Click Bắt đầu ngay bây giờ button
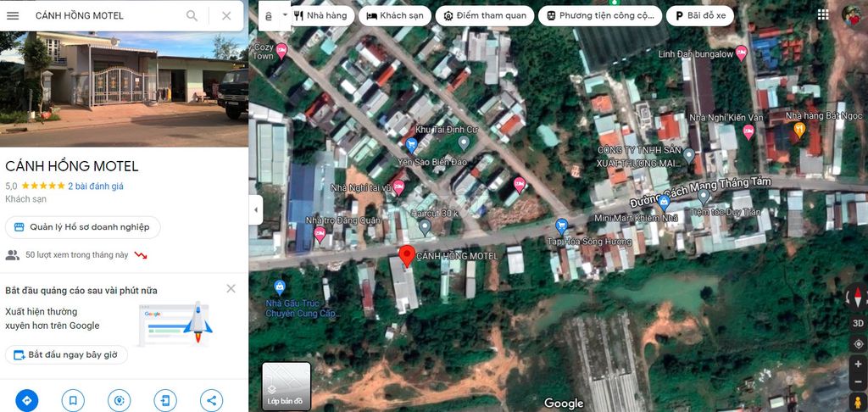The width and height of the screenshot is (868, 412). click(x=66, y=355)
